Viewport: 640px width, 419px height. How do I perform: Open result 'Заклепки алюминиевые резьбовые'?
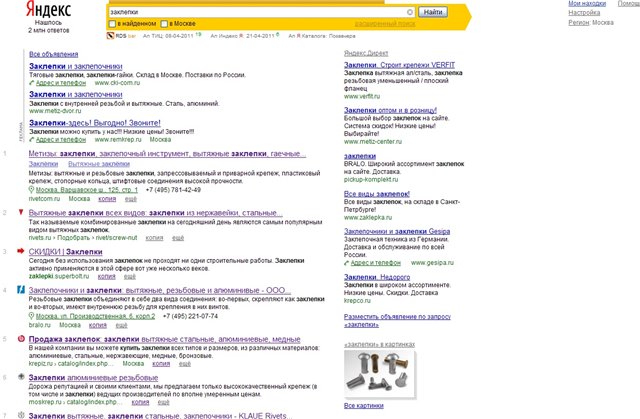93,378
